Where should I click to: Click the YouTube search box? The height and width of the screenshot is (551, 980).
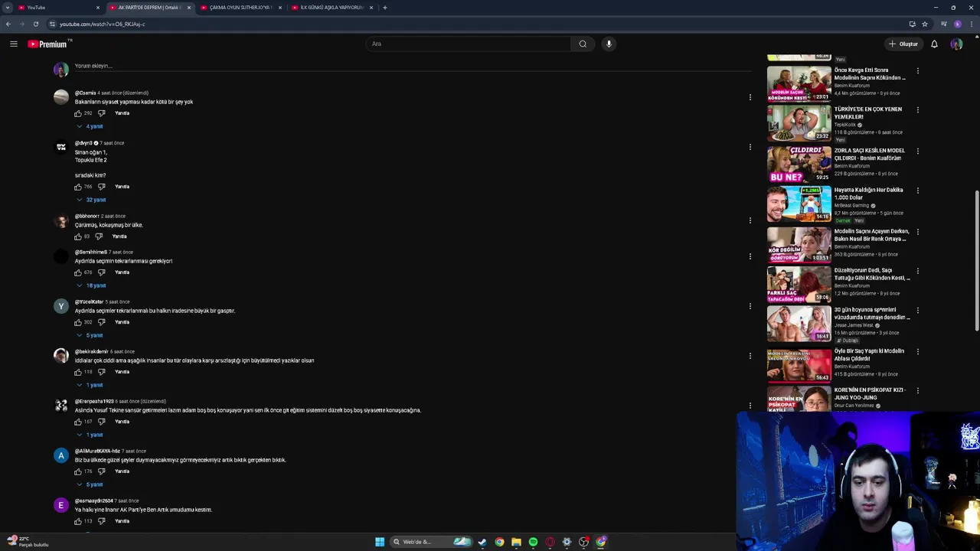[469, 44]
